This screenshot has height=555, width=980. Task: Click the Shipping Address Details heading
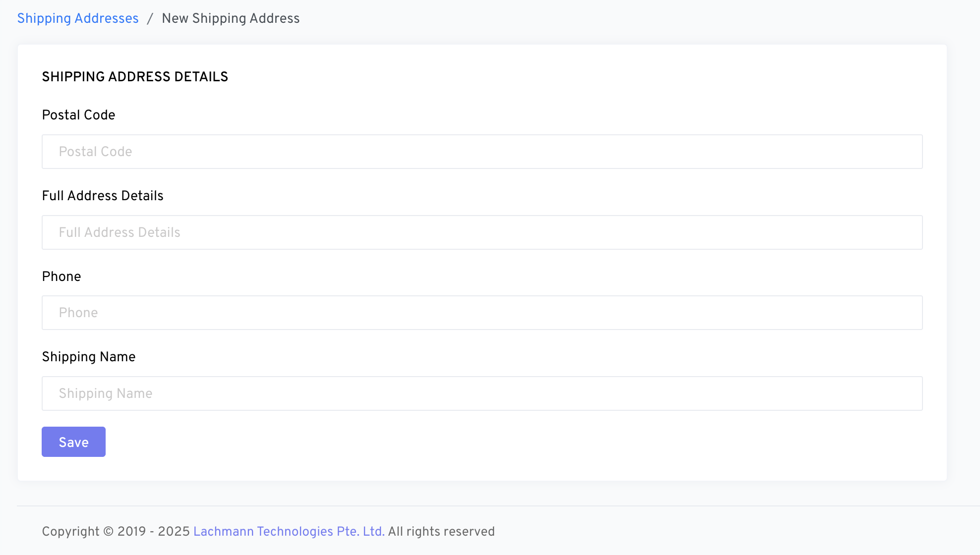tap(135, 77)
